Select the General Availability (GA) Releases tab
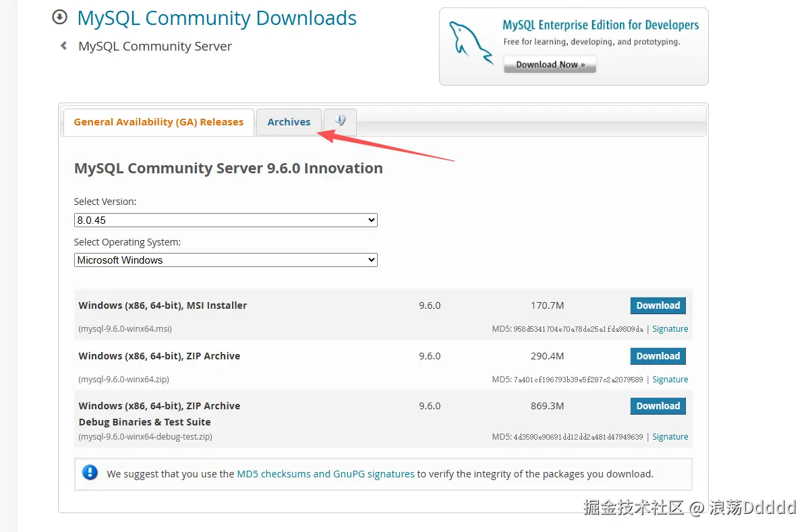Screen dimensions: 812x532 click(158, 122)
